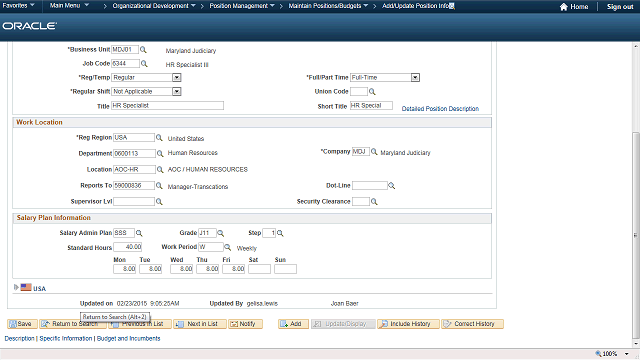This screenshot has width=640, height=360.
Task: Click the Save button
Action: [22, 324]
